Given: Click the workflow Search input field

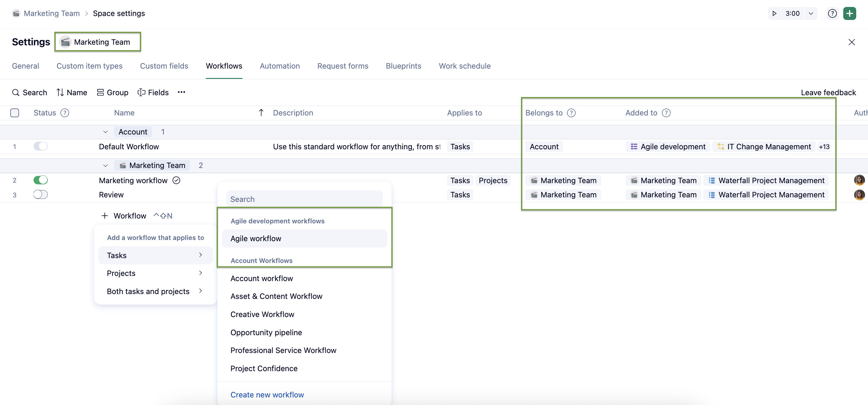Looking at the screenshot, I should pos(304,199).
